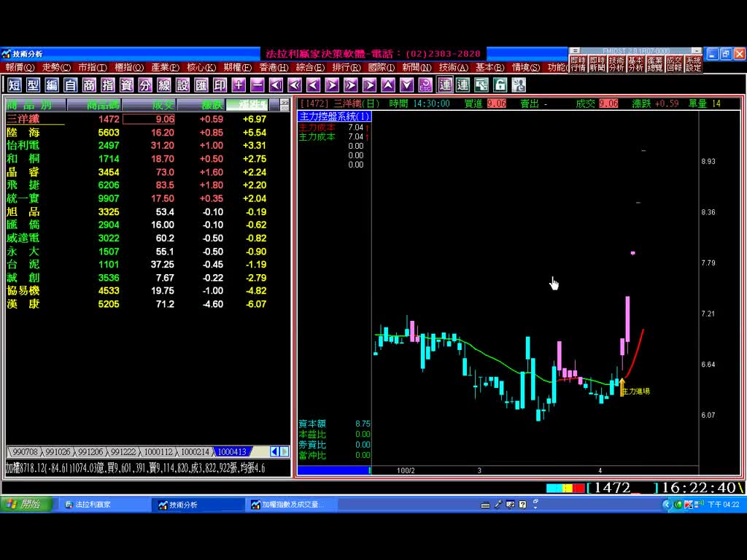Switch to the 990708 list tab
Screen dimensions: 747x560
point(25,452)
